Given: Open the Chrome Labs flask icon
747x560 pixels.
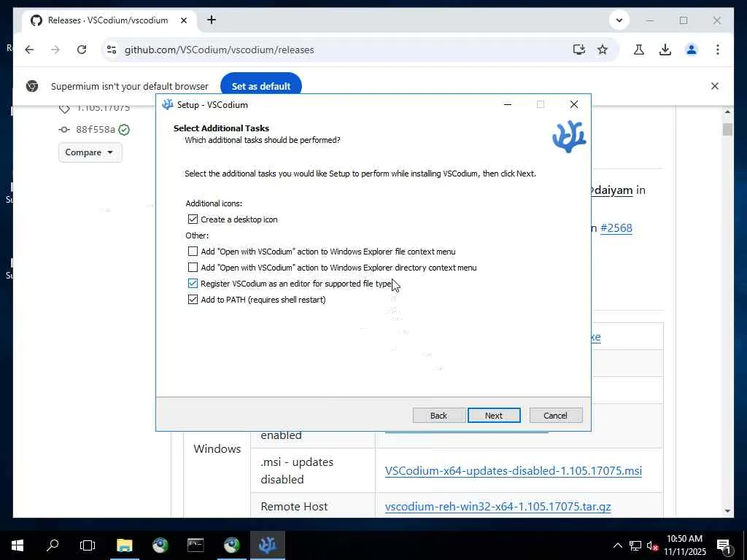Looking at the screenshot, I should [639, 50].
